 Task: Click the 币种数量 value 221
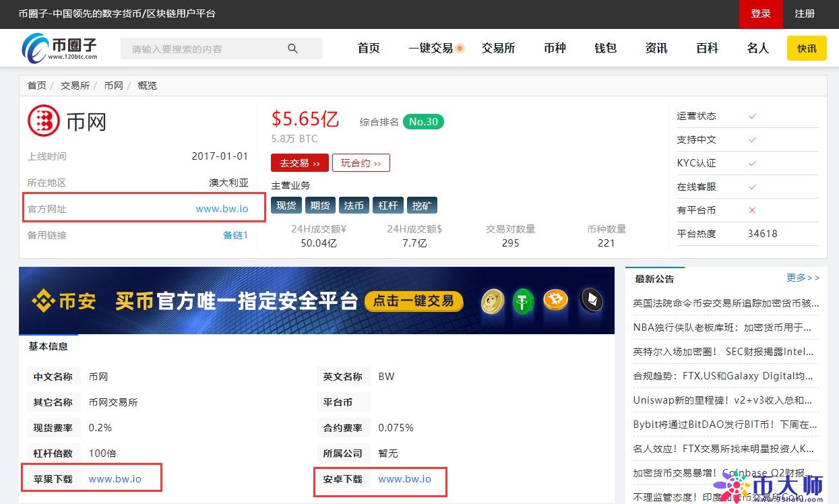click(607, 243)
